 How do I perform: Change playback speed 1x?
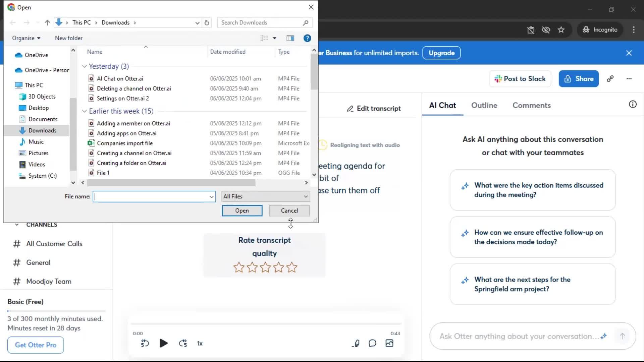tap(200, 344)
